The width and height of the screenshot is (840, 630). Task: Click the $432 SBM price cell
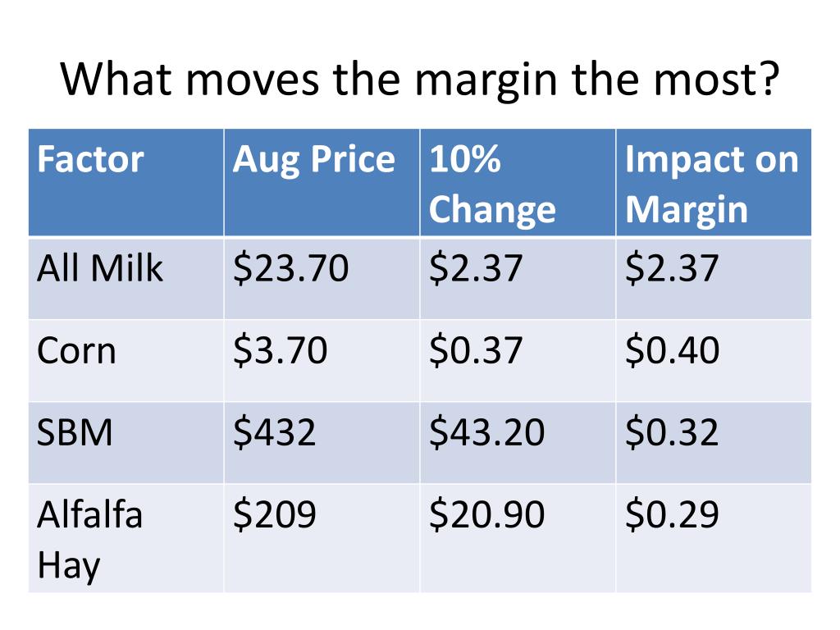tap(322, 443)
